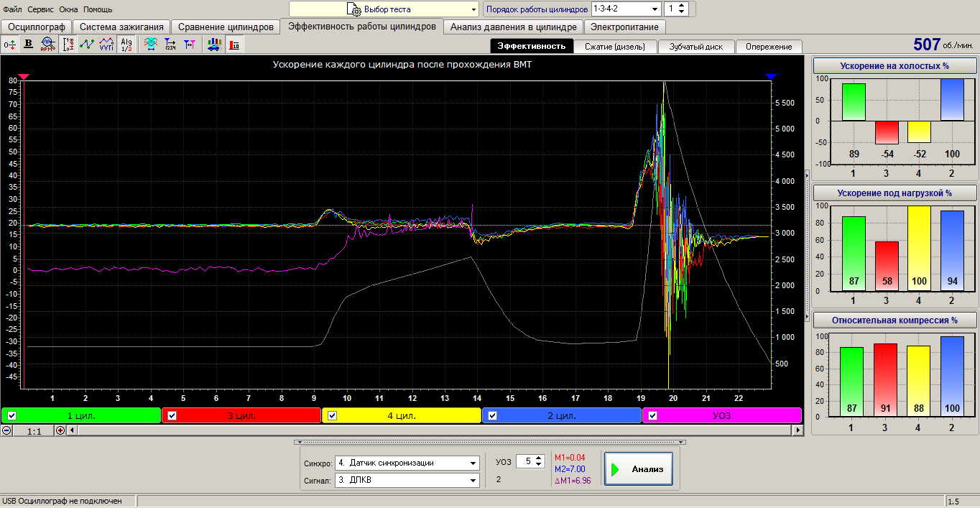This screenshot has width=980, height=508.
Task: Click the zoom out minus icon
Action: click(x=6, y=430)
